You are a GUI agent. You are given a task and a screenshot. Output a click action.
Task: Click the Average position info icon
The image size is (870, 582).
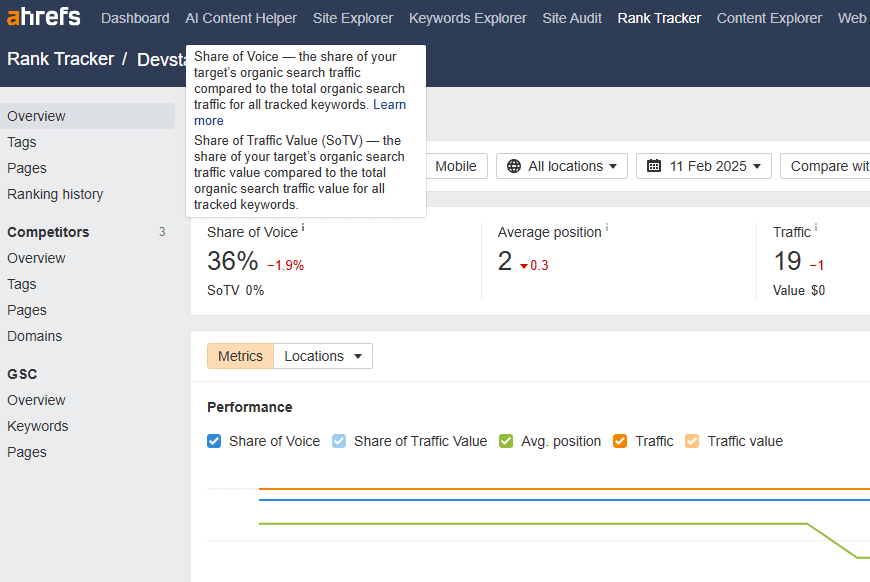606,227
